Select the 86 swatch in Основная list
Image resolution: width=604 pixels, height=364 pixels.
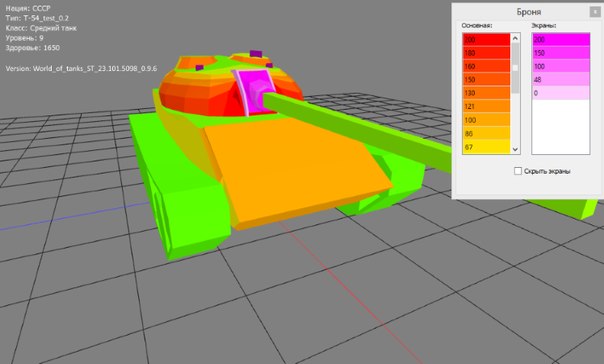pyautogui.click(x=487, y=133)
